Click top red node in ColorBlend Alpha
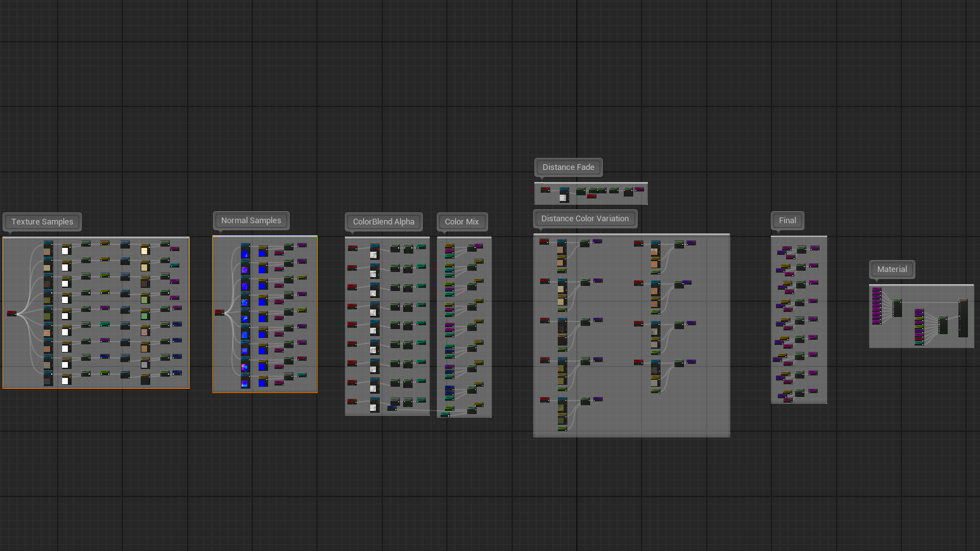The image size is (980, 551). coord(352,248)
